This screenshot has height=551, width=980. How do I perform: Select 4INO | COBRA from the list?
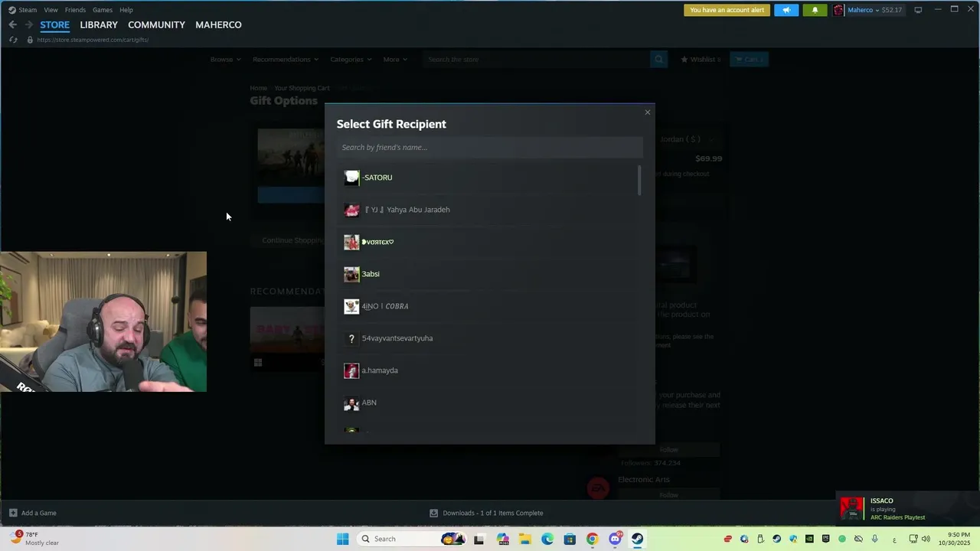point(488,306)
